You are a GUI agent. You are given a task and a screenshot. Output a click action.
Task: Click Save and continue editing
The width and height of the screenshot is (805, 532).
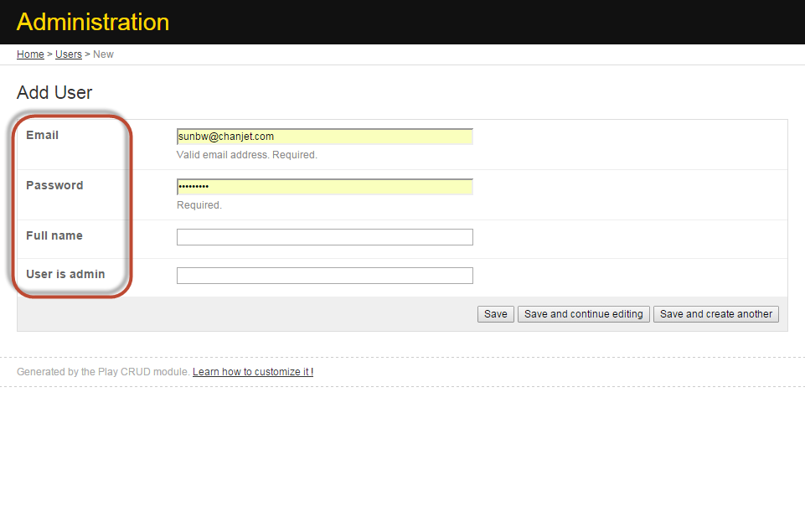[583, 314]
